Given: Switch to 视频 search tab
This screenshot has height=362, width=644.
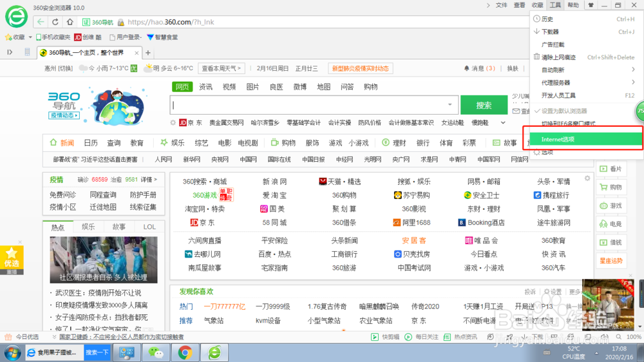Looking at the screenshot, I should click(x=229, y=87).
